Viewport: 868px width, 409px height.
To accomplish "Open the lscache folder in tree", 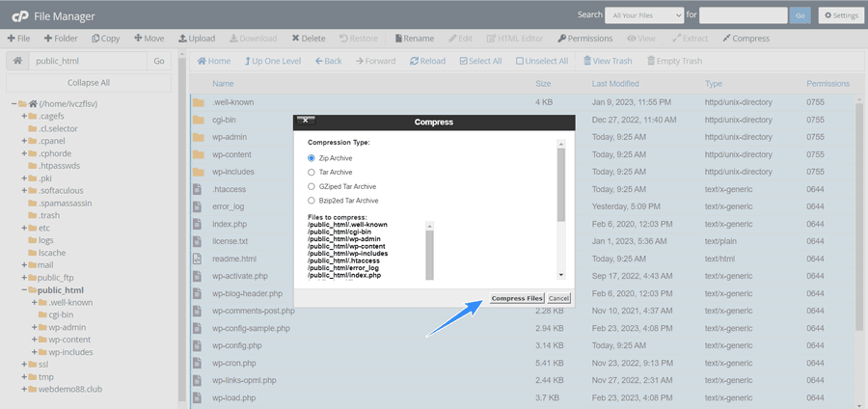I will pyautogui.click(x=52, y=253).
